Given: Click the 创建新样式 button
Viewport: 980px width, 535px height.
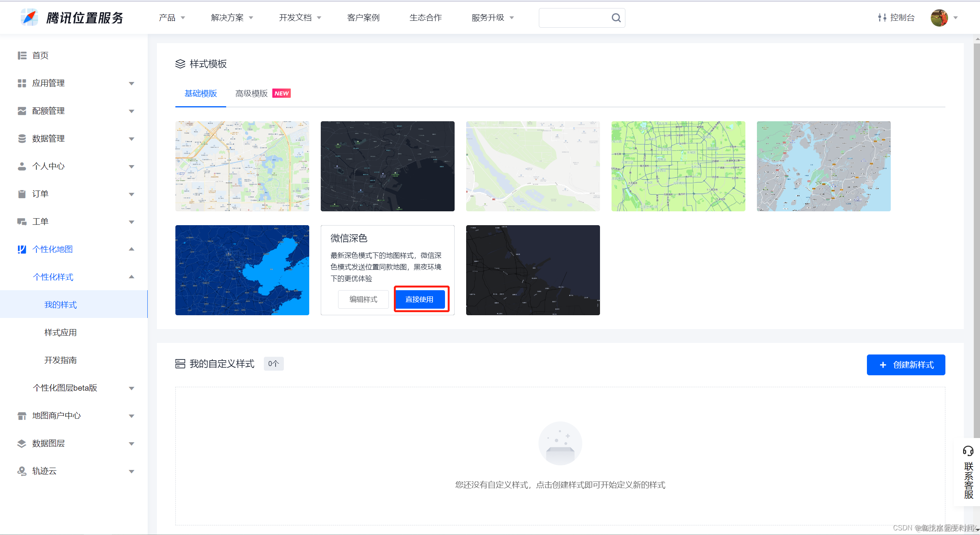Looking at the screenshot, I should pyautogui.click(x=906, y=364).
